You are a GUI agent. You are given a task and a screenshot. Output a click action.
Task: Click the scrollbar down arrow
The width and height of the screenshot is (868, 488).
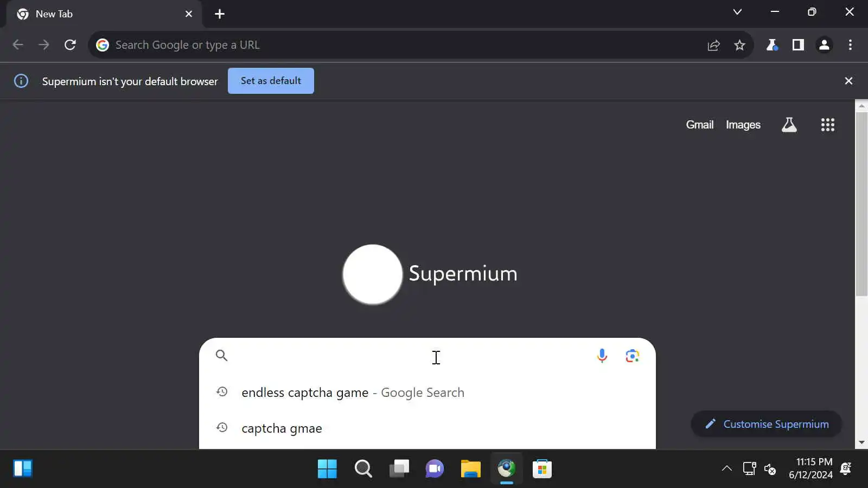[861, 442]
